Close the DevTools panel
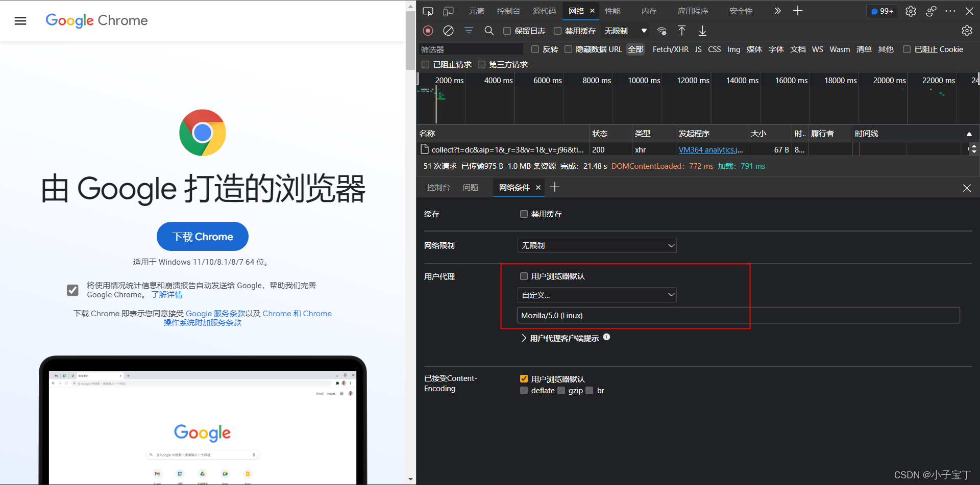 click(x=969, y=11)
